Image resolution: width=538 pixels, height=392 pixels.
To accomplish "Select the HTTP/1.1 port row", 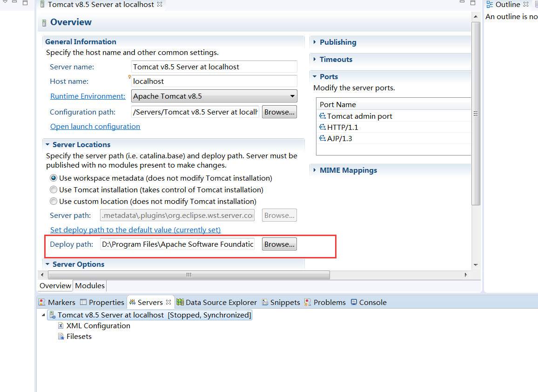I will pyautogui.click(x=394, y=128).
